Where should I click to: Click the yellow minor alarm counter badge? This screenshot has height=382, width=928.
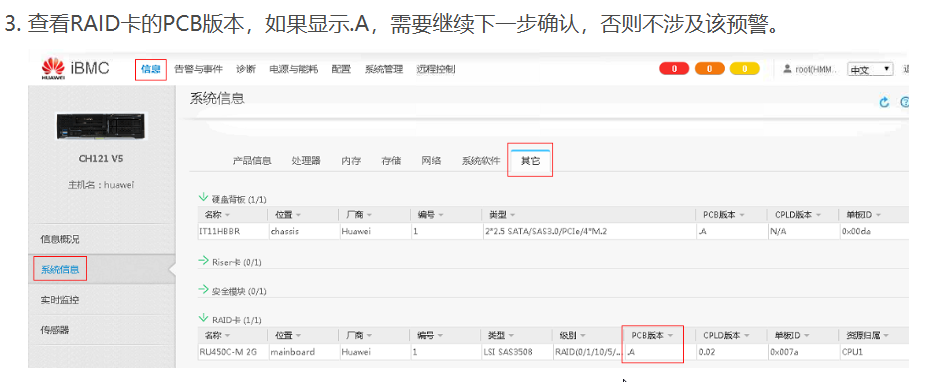click(x=745, y=69)
